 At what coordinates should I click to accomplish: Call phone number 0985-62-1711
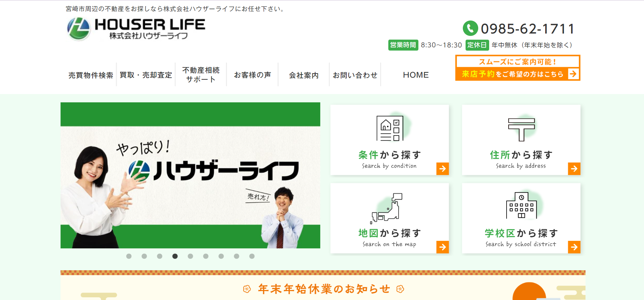[x=527, y=29]
